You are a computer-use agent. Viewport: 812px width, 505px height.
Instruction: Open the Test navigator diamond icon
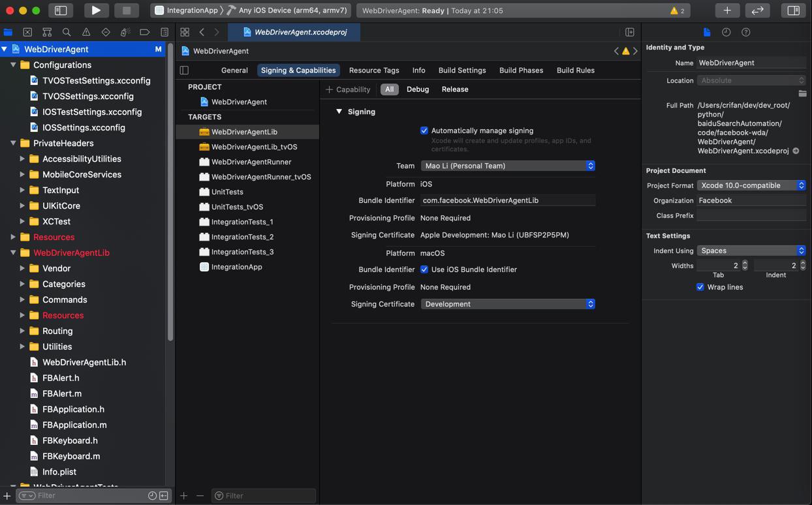point(106,32)
